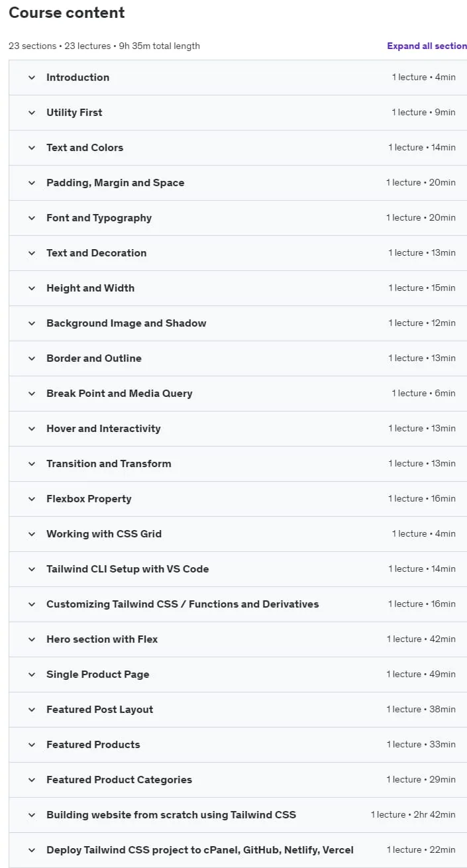Expand all sections link
The width and height of the screenshot is (467, 868).
[x=427, y=46]
